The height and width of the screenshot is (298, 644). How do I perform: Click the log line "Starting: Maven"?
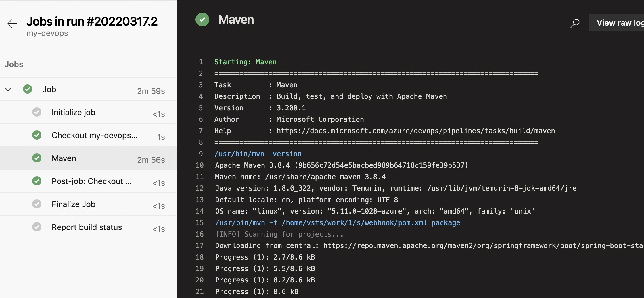[x=246, y=62]
